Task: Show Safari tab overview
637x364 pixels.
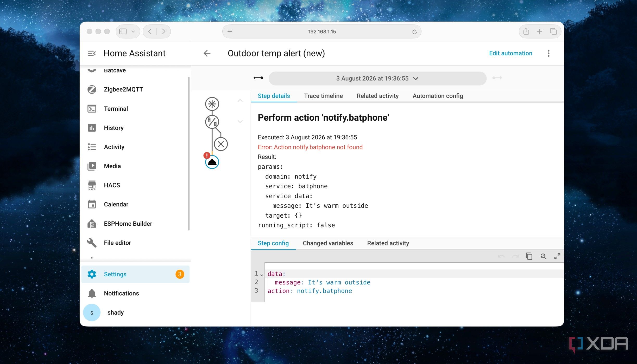Action: 553,31
